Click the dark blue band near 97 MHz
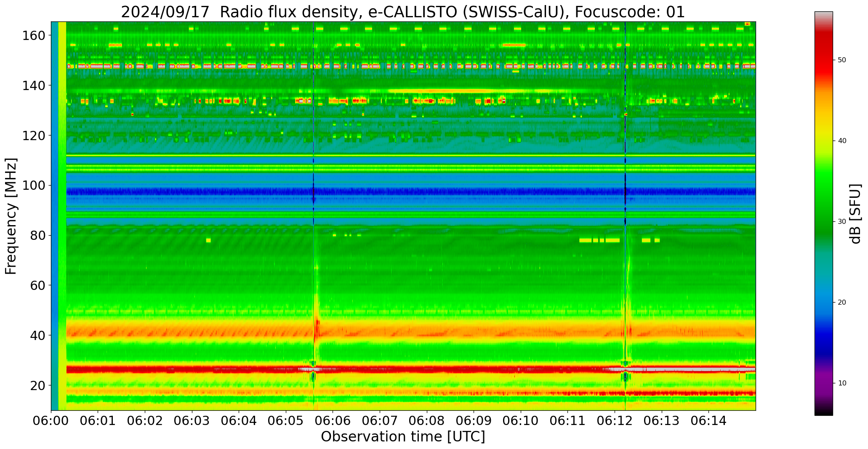This screenshot has height=449, width=868. pyautogui.click(x=410, y=192)
